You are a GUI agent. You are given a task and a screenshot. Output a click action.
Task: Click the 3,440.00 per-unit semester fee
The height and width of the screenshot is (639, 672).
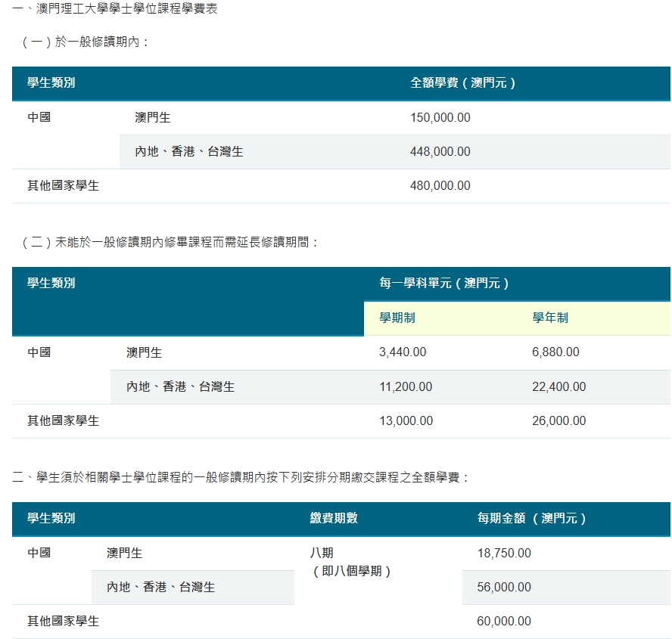pyautogui.click(x=403, y=352)
